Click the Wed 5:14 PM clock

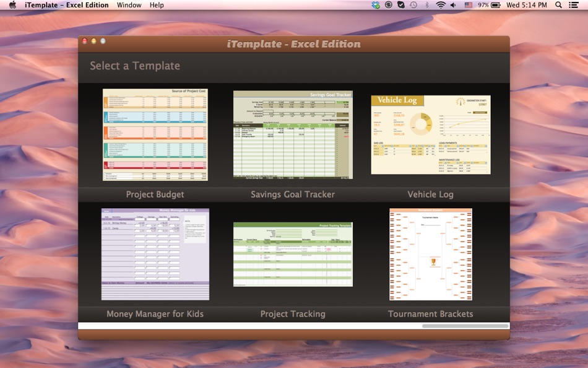coord(527,5)
